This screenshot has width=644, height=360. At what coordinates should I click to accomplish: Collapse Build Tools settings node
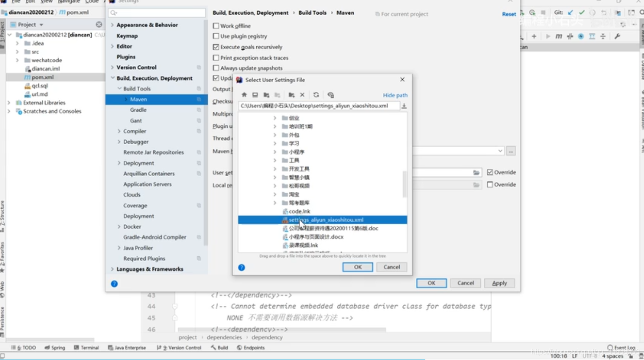tap(119, 89)
